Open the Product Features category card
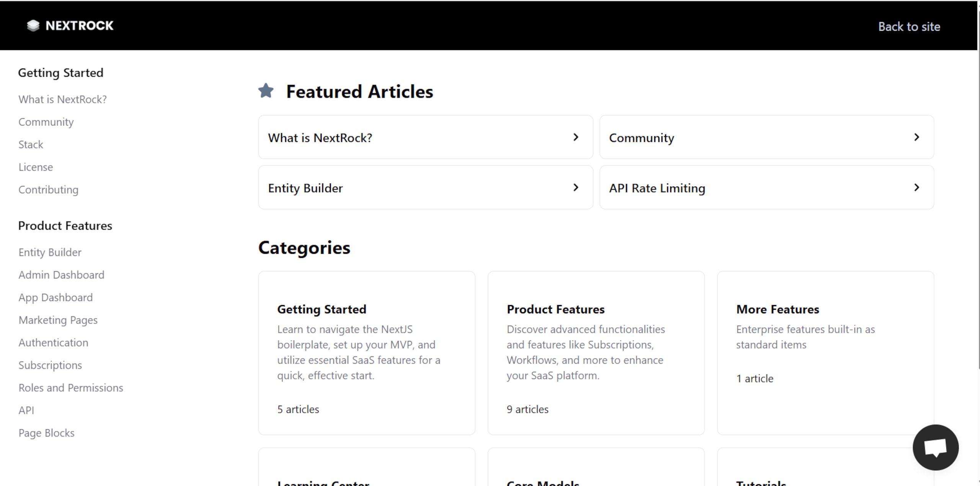 pyautogui.click(x=596, y=352)
